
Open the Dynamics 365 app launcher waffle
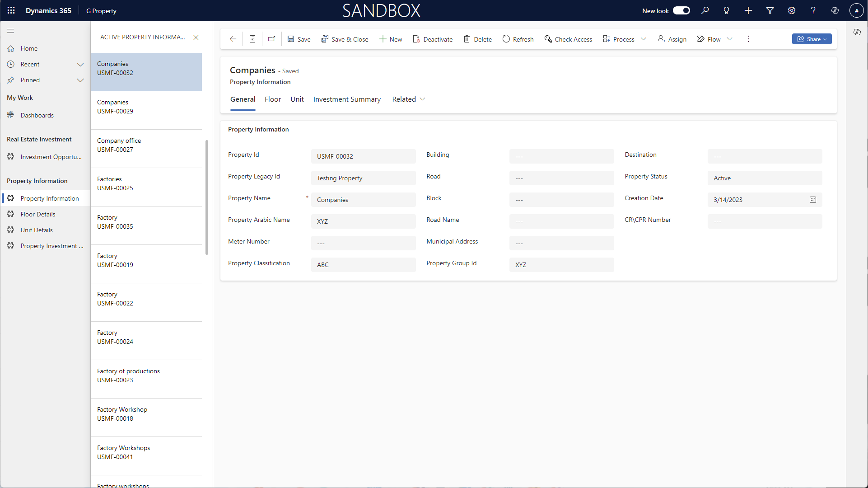click(x=11, y=10)
